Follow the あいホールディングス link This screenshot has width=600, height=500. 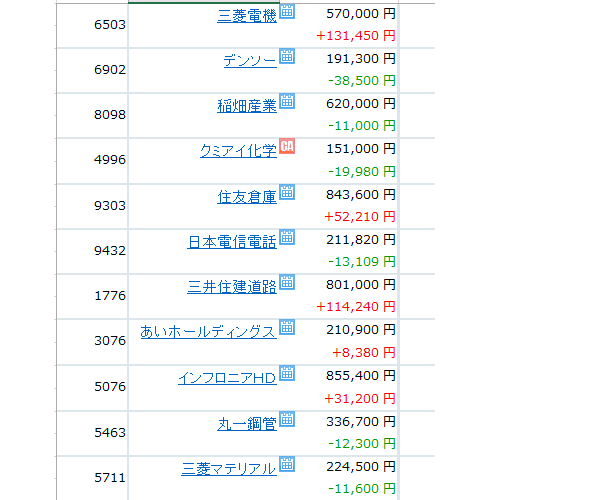click(x=209, y=332)
